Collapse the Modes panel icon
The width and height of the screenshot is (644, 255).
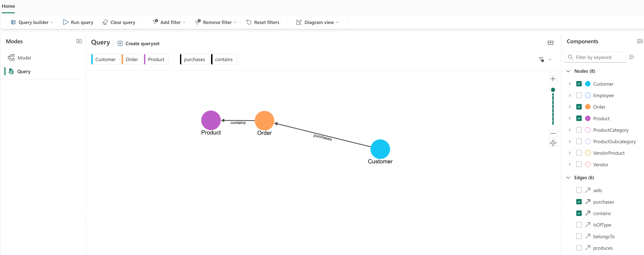coord(79,41)
